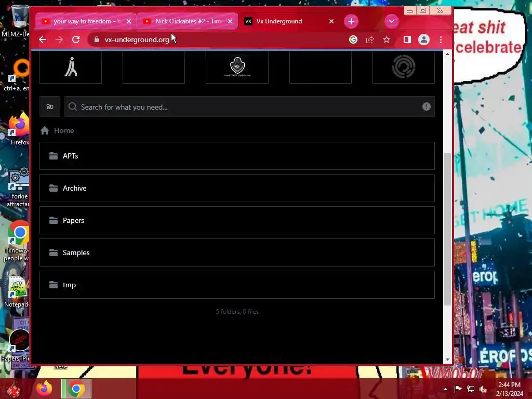Select the Notepad++ desktop shortcut
The image size is (532, 399).
pyautogui.click(x=17, y=292)
